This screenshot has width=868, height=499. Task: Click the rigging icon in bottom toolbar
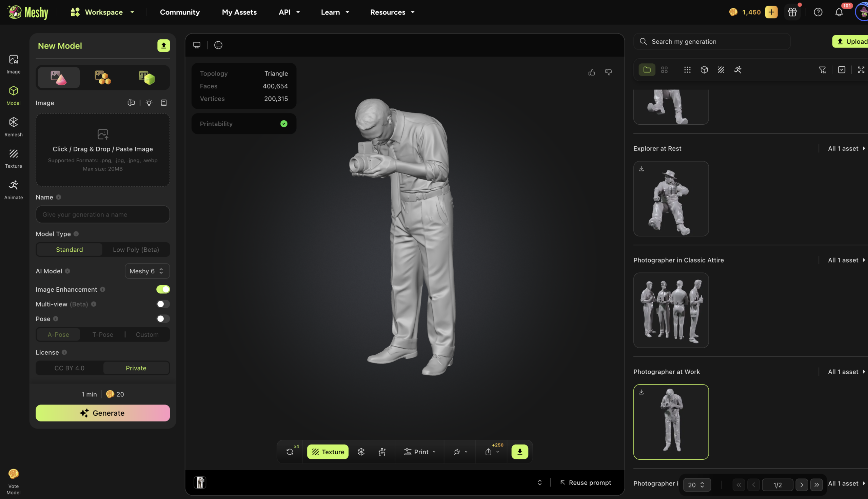[x=382, y=452]
